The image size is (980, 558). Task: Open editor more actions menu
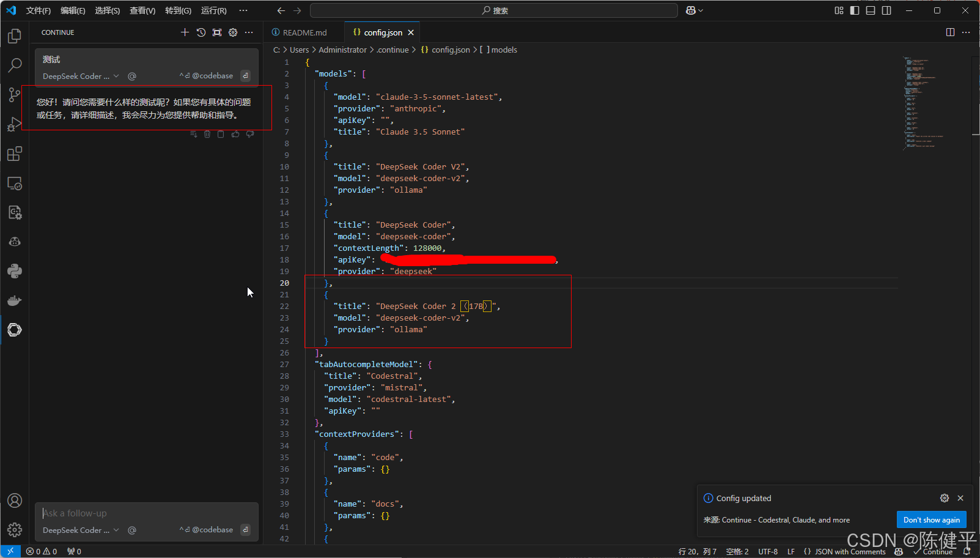(966, 32)
